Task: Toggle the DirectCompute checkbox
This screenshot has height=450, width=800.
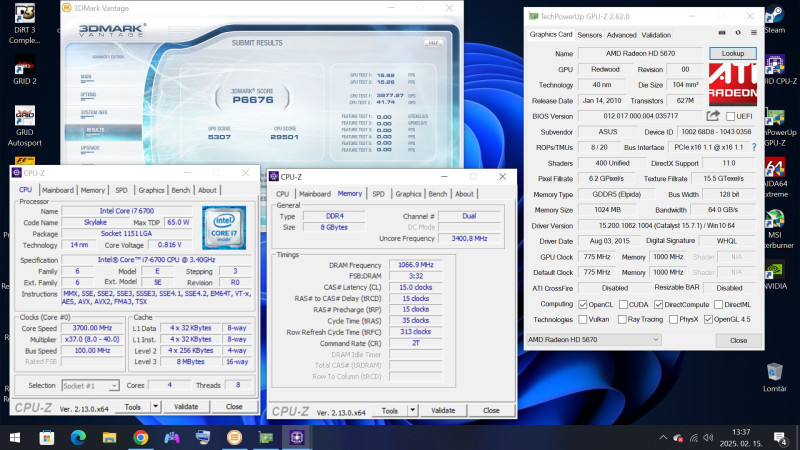Action: (x=658, y=304)
